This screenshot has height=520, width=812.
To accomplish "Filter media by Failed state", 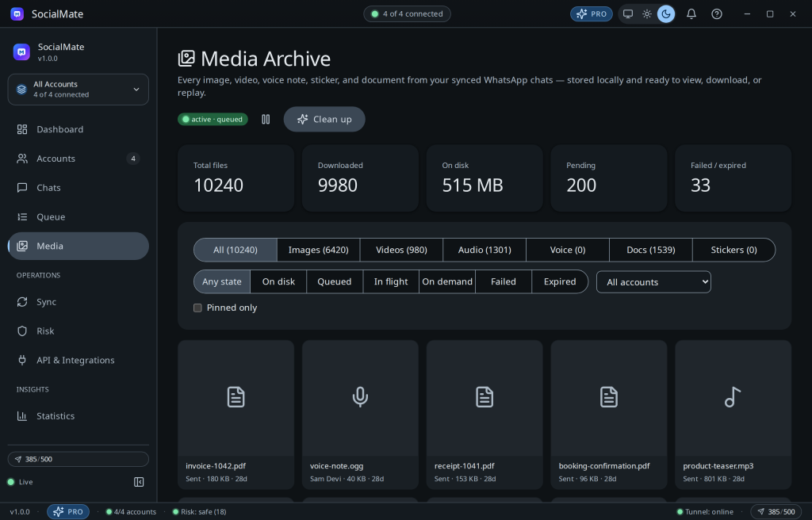I will (x=504, y=281).
